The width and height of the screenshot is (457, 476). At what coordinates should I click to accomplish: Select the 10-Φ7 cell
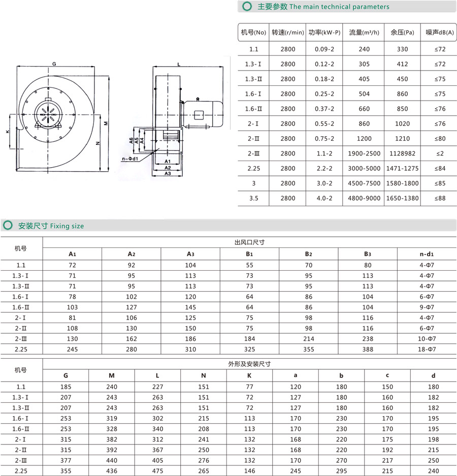tap(427, 338)
